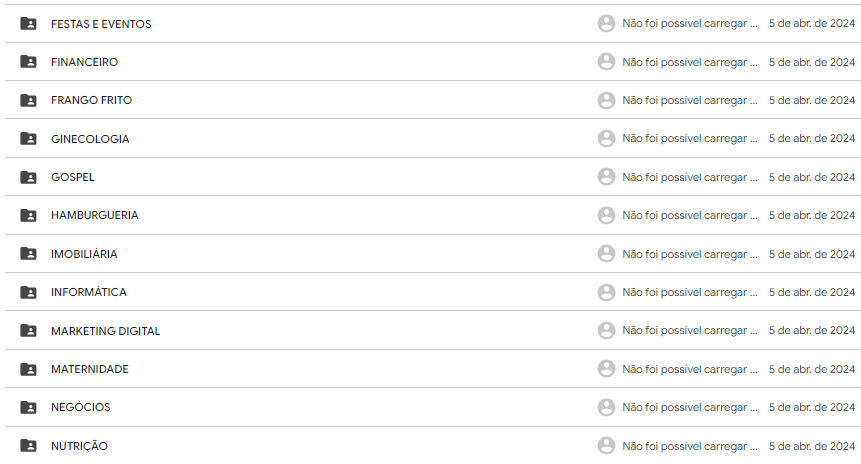861x464 pixels.
Task: Open the NEGÓCIOS folder name
Action: pyautogui.click(x=81, y=408)
